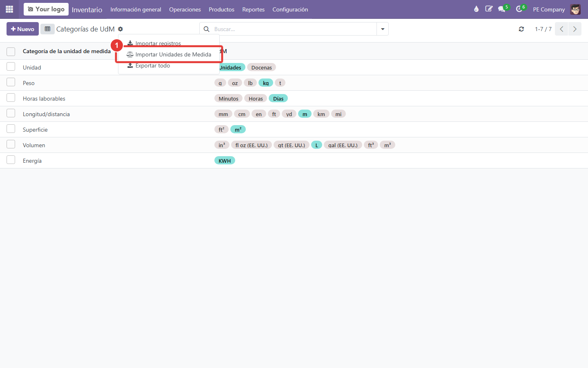Image resolution: width=588 pixels, height=368 pixels.
Task: Click the gear icon beside Categorías de UdM
Action: (120, 29)
